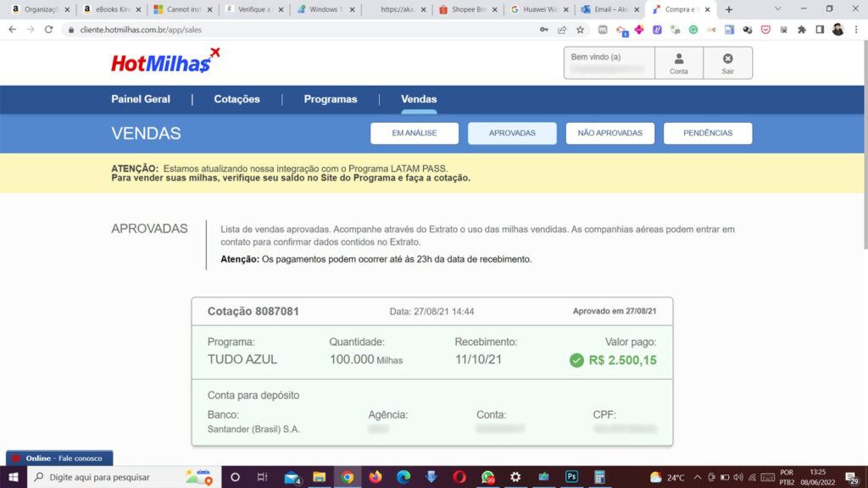Click the weather 24°C widget
The width and height of the screenshot is (868, 488).
pos(667,477)
